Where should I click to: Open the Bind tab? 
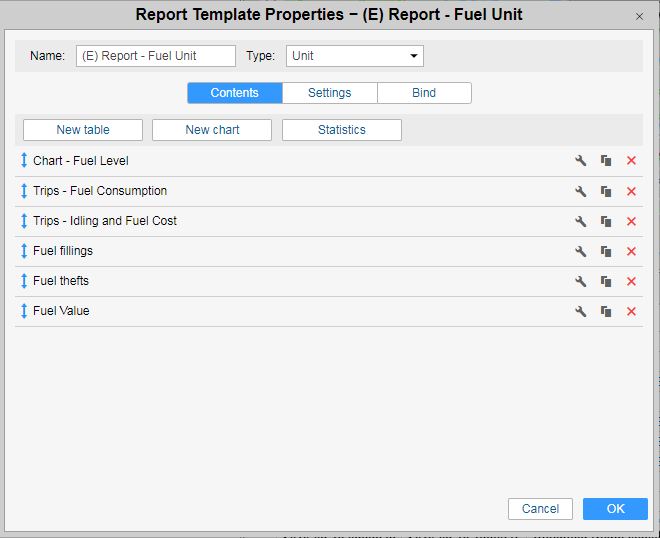(424, 93)
